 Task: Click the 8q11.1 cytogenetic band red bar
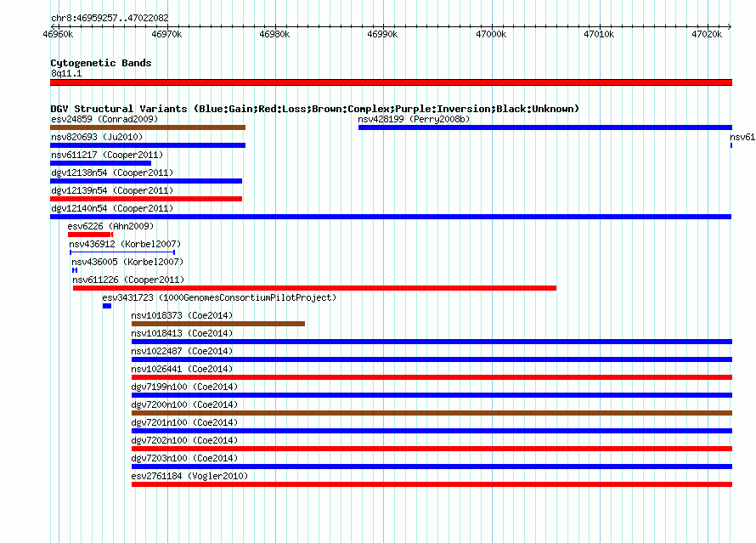pos(391,82)
